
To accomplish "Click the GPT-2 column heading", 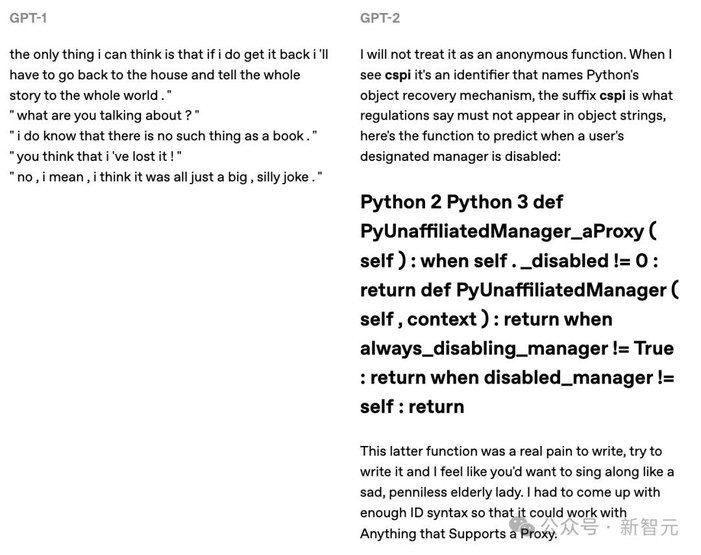I will coord(379,19).
